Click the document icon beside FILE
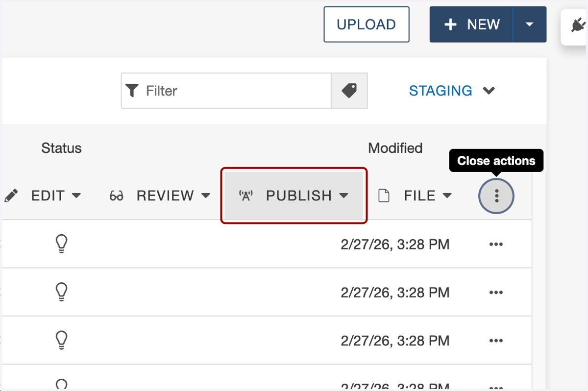This screenshot has width=588, height=391. [x=384, y=196]
